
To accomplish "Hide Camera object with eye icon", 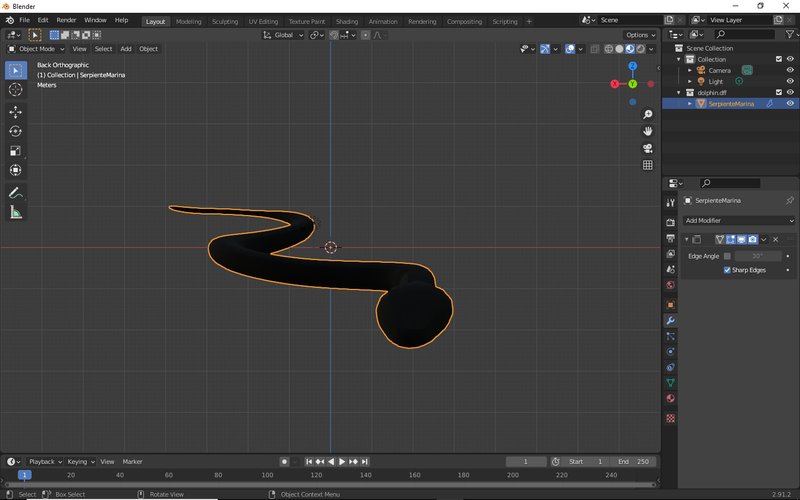I will 790,70.
